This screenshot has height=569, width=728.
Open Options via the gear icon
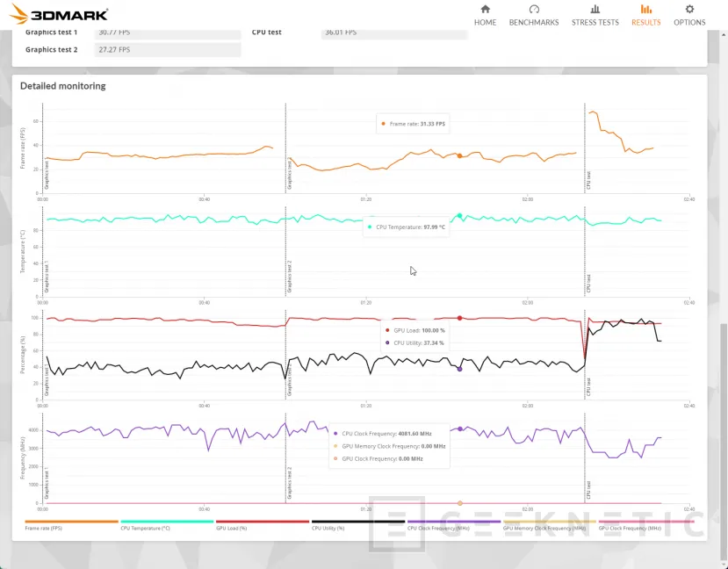(689, 10)
